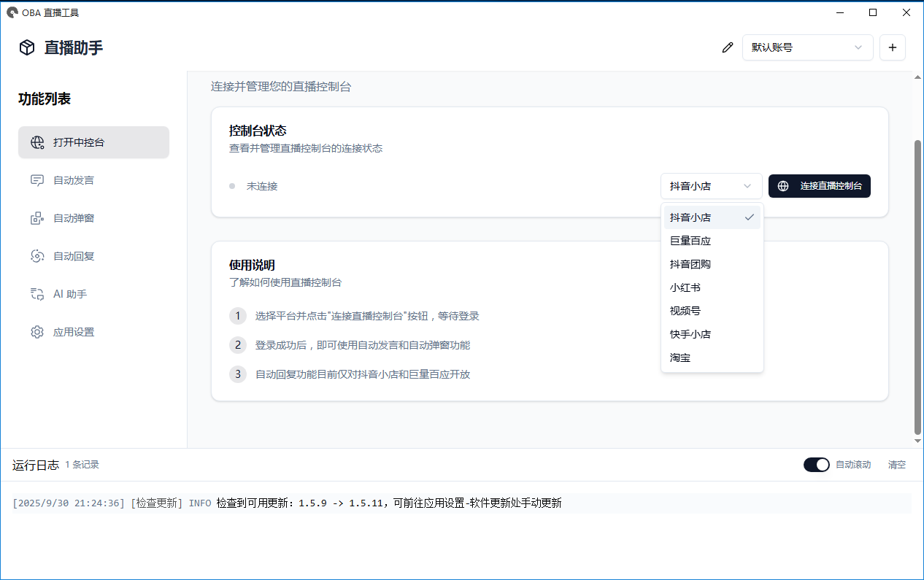Expand the 默认账号 dropdown

tap(808, 47)
